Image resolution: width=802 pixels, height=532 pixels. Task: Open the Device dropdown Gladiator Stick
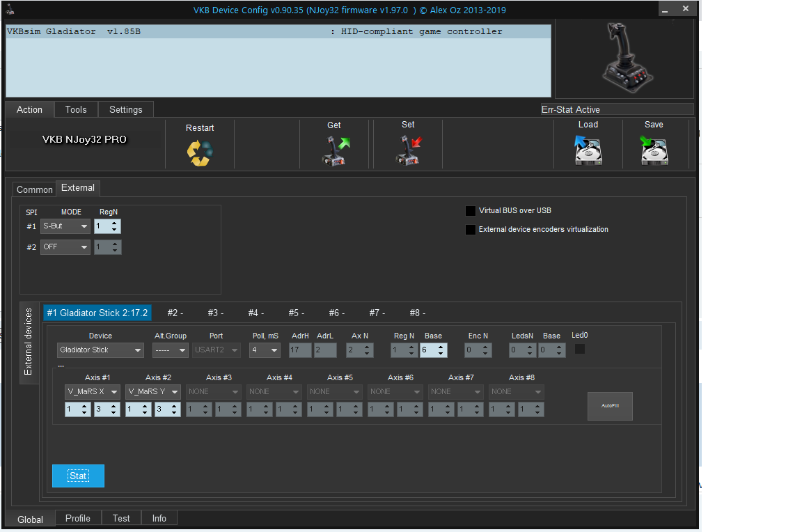pyautogui.click(x=100, y=350)
